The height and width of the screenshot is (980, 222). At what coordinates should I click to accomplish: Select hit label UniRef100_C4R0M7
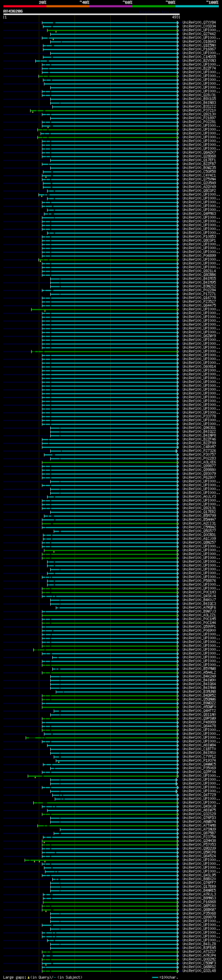click(x=199, y=447)
